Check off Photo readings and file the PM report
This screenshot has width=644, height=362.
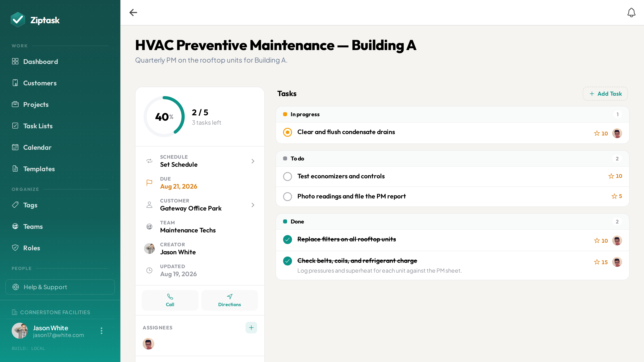coord(288,196)
